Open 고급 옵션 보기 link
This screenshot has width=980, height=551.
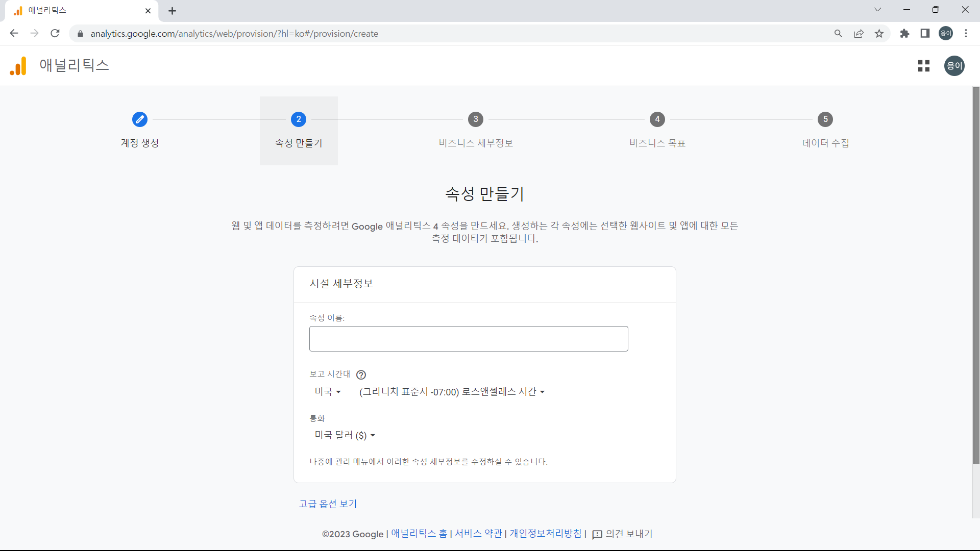click(327, 504)
